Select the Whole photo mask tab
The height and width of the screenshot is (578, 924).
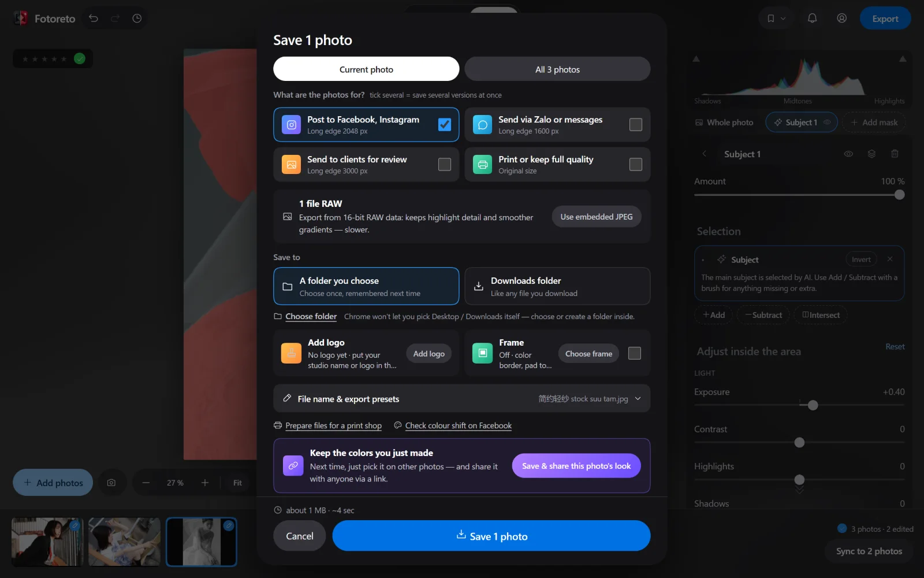[724, 123]
